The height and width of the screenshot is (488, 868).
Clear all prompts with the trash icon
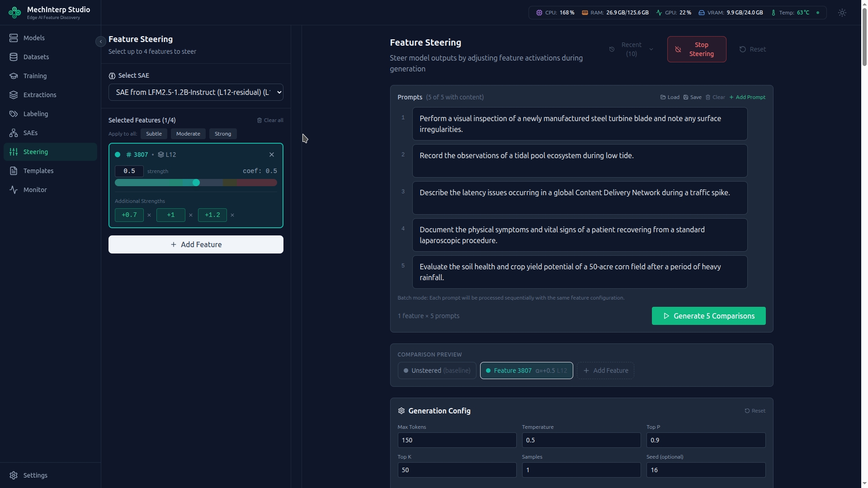point(715,97)
